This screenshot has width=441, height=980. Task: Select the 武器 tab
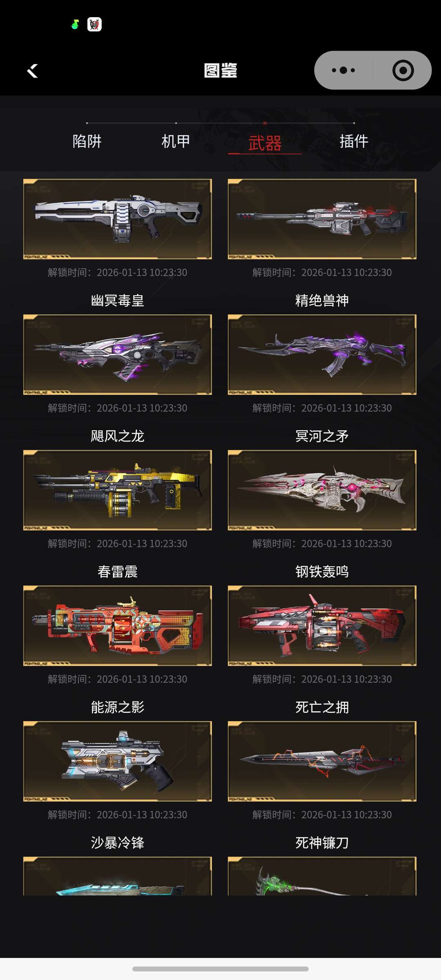click(x=265, y=143)
